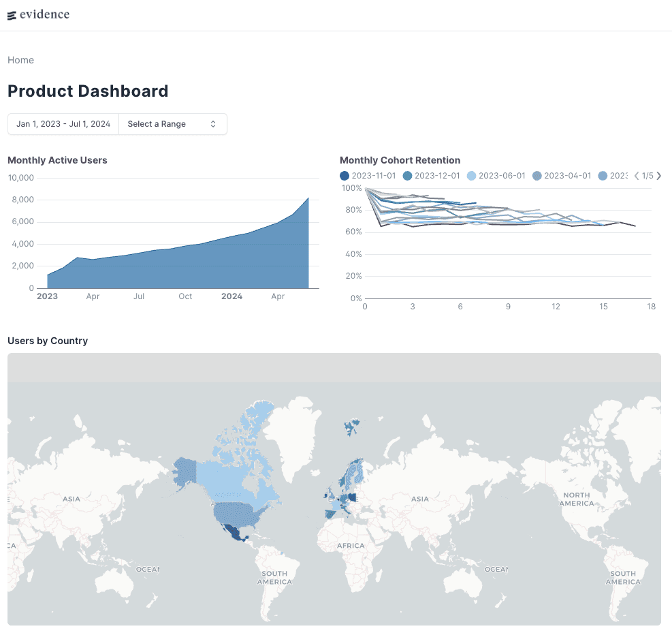Click the chevron in Select a Range

click(x=213, y=124)
